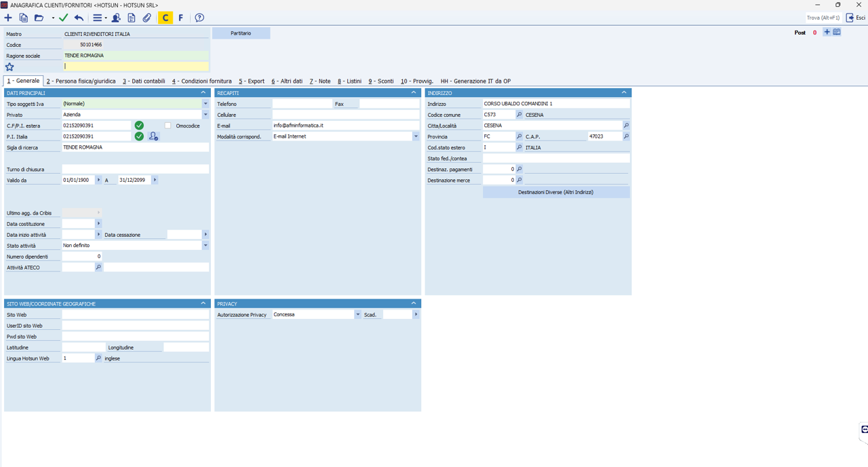The image size is (868, 467).
Task: Expand the Autorizzazione Privacy dropdown
Action: tap(358, 315)
